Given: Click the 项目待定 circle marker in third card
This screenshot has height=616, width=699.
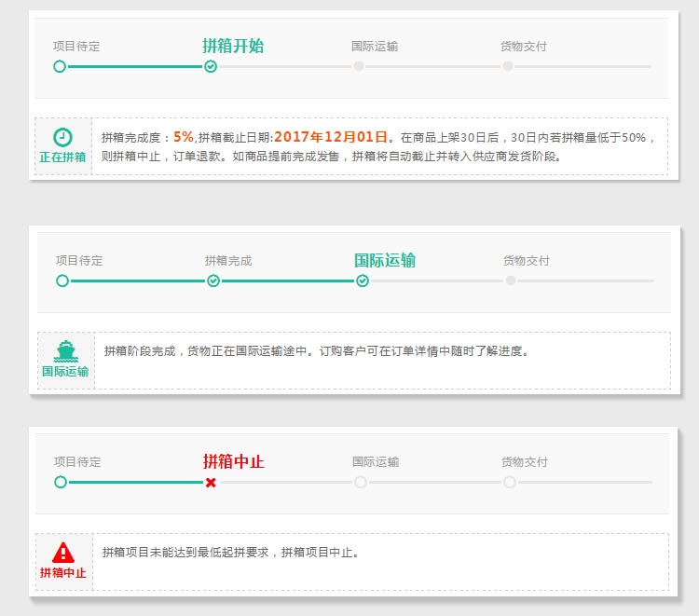Looking at the screenshot, I should point(61,483).
